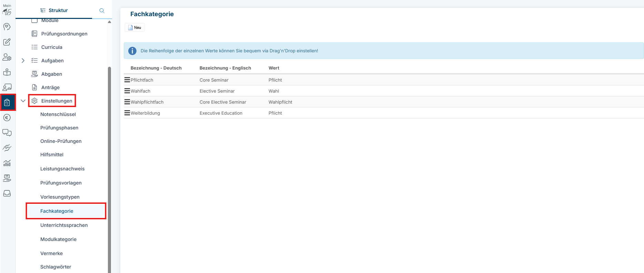644x273 pixels.
Task: Select Notenschlüssel in the sidebar
Action: [x=58, y=114]
